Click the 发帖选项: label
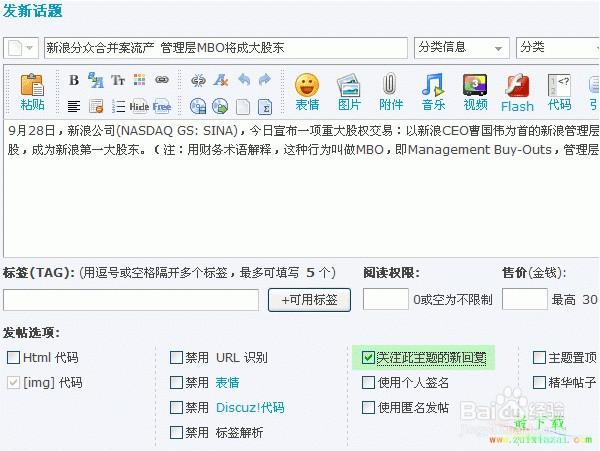The image size is (600, 451). [31, 332]
